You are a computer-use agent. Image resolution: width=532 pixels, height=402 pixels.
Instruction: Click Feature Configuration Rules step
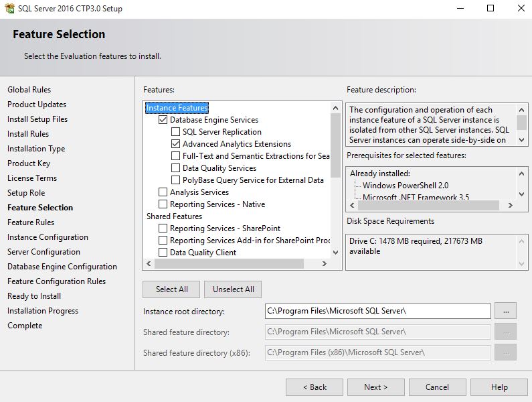tap(57, 281)
